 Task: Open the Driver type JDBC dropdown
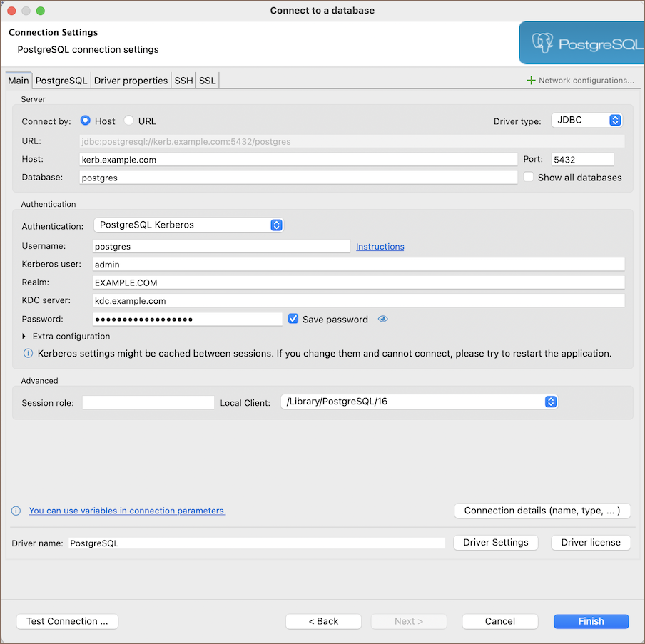point(587,121)
